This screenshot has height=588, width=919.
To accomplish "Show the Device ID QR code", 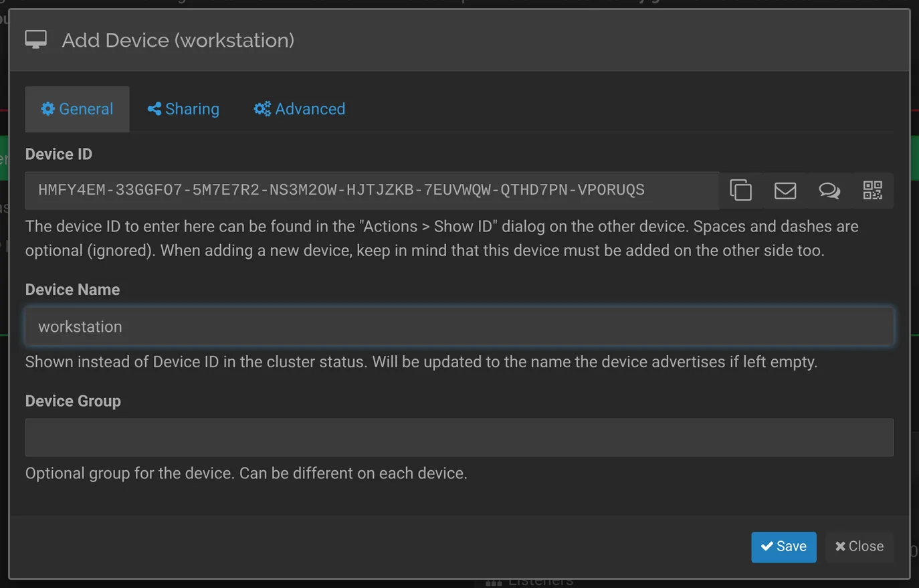I will [872, 191].
